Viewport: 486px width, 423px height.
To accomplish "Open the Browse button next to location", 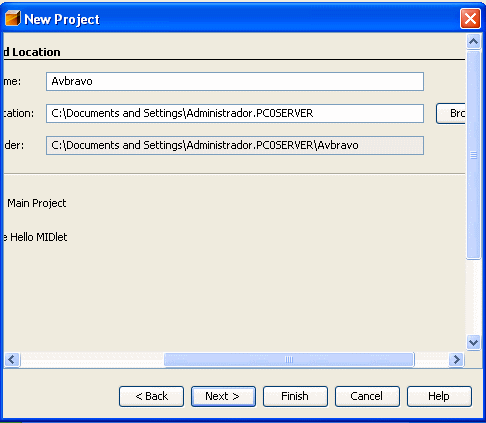I will (x=451, y=113).
